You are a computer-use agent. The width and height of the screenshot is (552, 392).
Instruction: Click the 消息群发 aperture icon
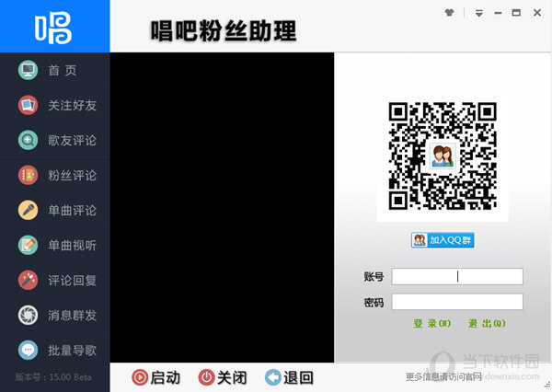pos(28,315)
